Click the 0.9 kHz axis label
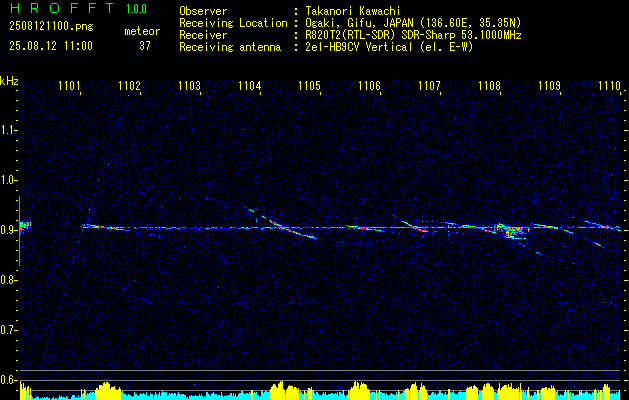629x400 pixels. pyautogui.click(x=7, y=230)
